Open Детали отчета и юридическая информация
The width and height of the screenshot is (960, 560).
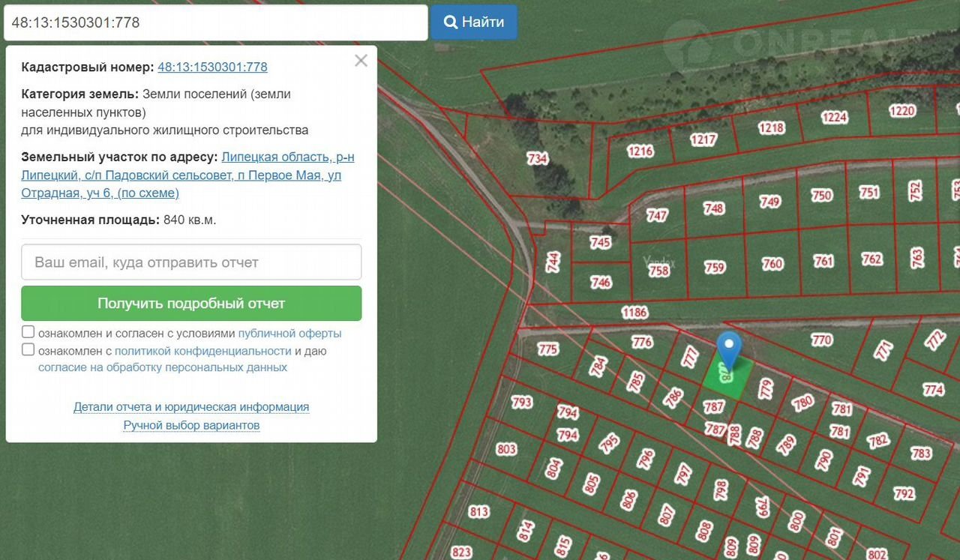[x=191, y=407]
